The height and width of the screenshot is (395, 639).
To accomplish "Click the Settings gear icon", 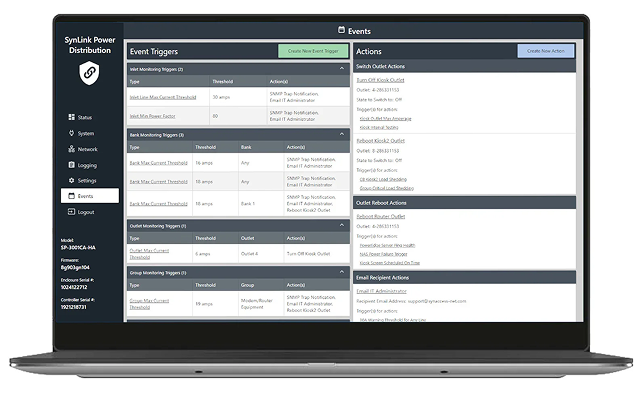I will pos(72,181).
